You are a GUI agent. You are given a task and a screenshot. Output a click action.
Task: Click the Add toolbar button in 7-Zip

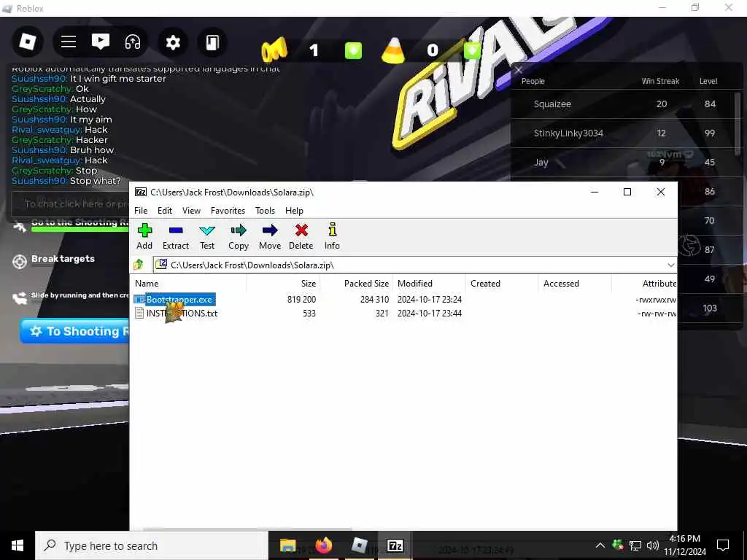point(144,236)
